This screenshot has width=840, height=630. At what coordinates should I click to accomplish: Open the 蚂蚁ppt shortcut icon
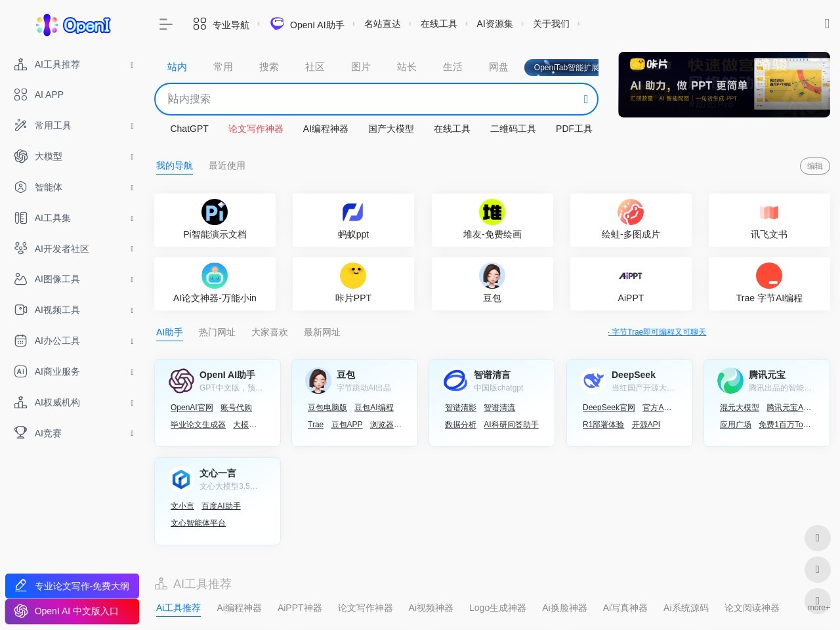tap(353, 212)
